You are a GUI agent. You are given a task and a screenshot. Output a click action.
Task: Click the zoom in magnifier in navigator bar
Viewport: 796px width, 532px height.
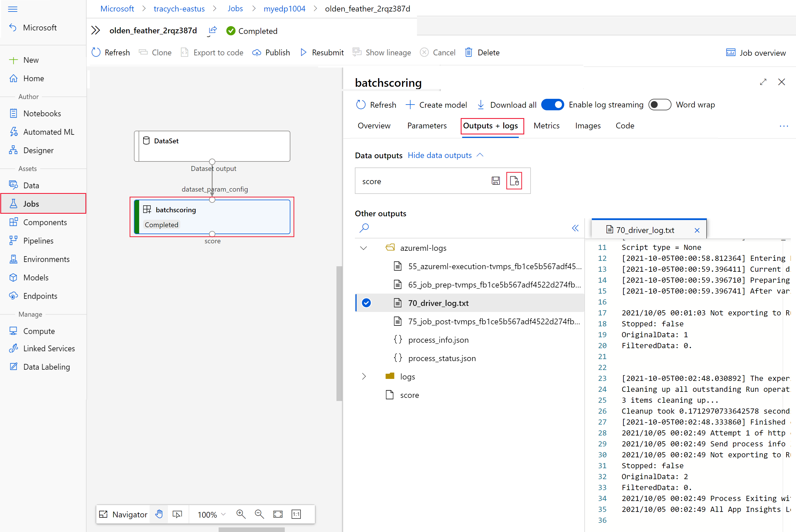[x=241, y=514]
